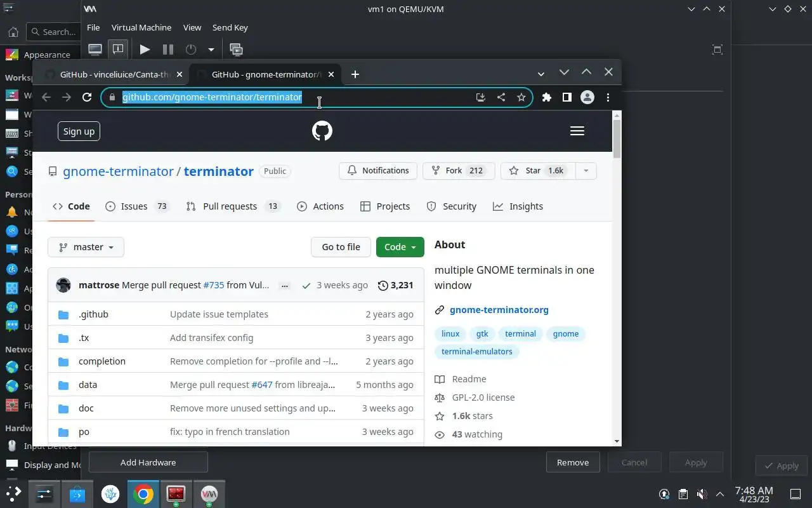The width and height of the screenshot is (812, 508).
Task: Expand the Star lists dropdown arrow
Action: click(x=586, y=171)
